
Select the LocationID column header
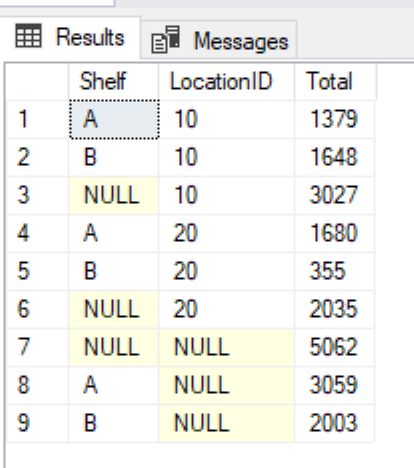(x=227, y=81)
